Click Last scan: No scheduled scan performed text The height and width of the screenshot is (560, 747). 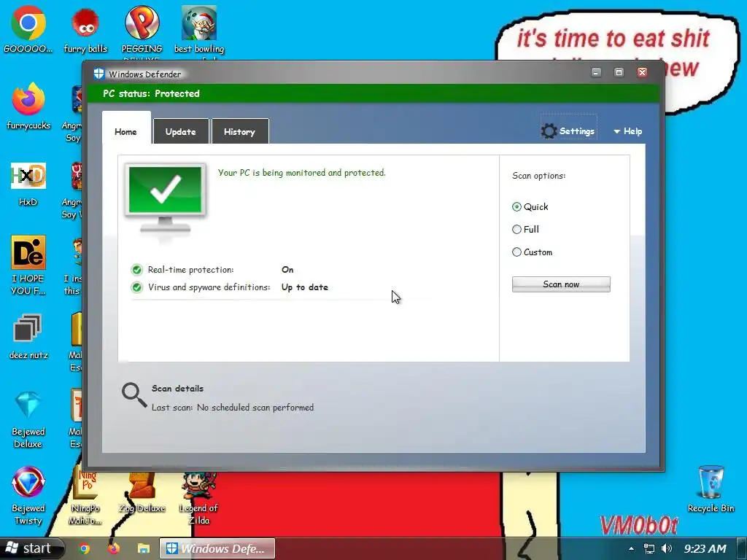[233, 408]
